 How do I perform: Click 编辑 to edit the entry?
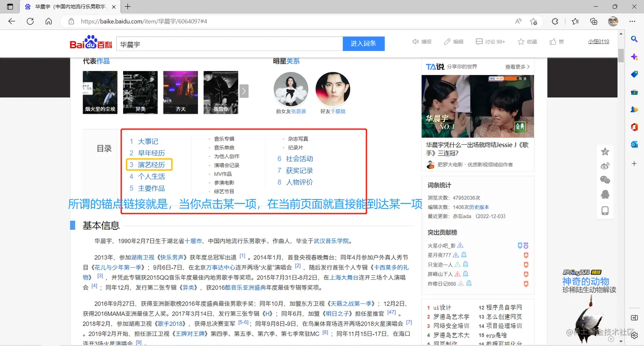[454, 42]
